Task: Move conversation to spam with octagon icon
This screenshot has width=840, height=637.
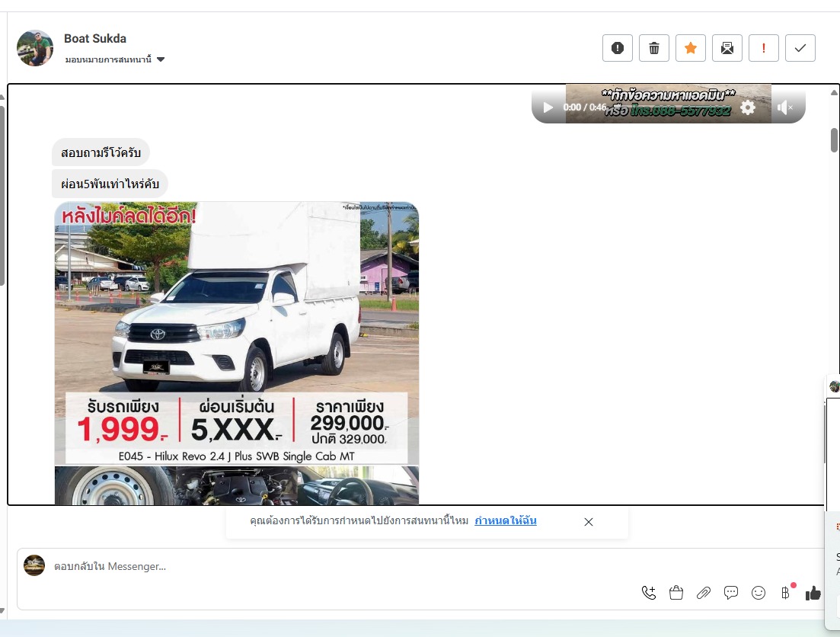Action: (617, 48)
